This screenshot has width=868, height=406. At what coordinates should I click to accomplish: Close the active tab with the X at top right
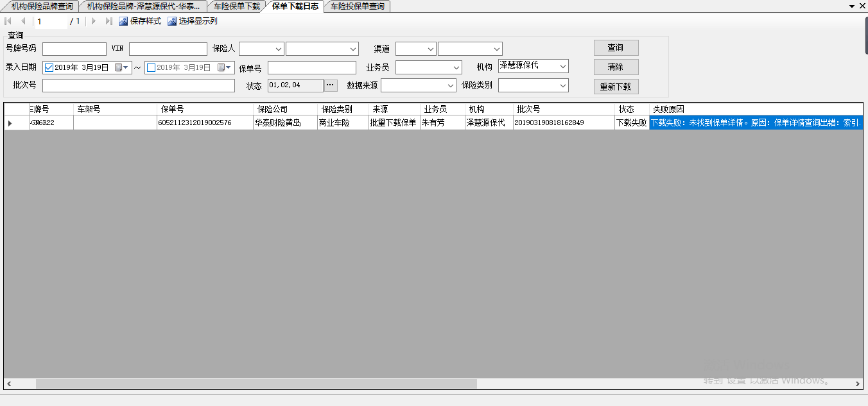pos(862,6)
